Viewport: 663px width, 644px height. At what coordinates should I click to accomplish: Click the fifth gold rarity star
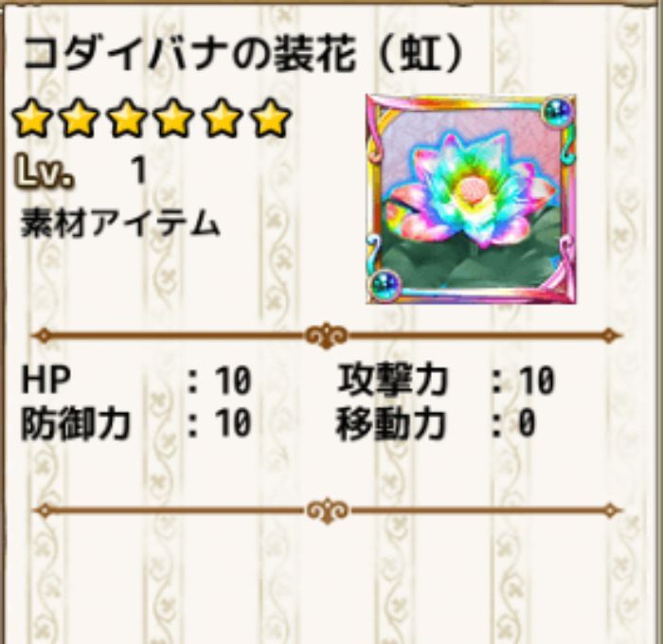pos(223,117)
